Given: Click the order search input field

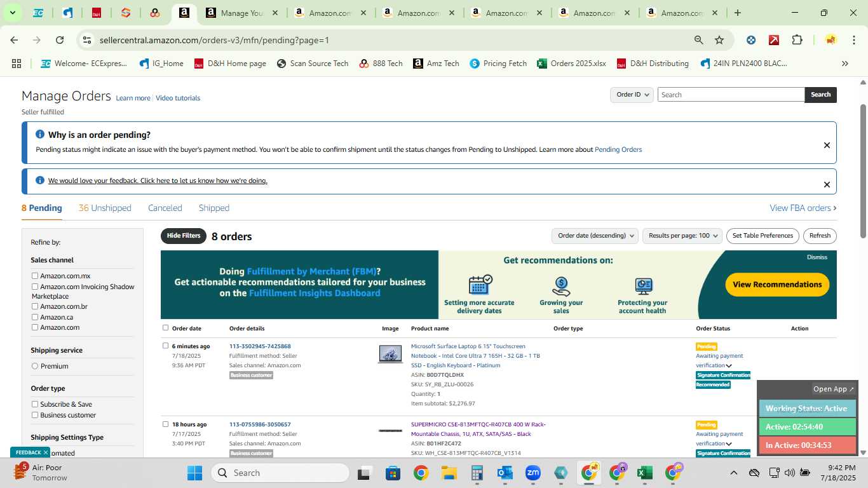Looking at the screenshot, I should 731,95.
